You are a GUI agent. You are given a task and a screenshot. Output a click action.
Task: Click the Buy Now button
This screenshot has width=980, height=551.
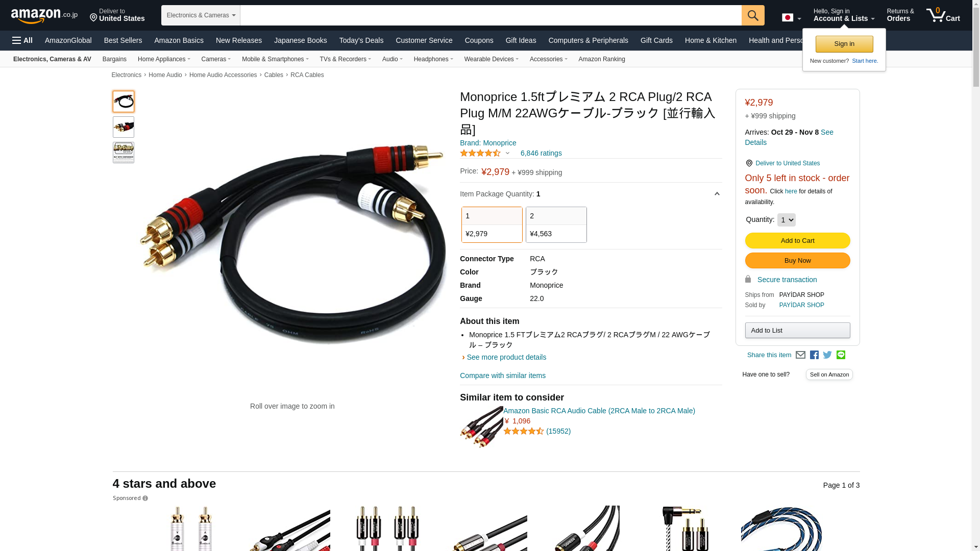pos(797,261)
